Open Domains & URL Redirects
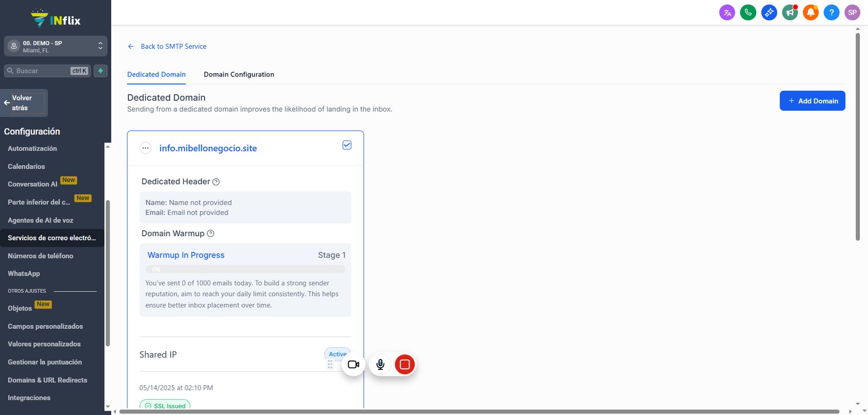 tap(47, 380)
